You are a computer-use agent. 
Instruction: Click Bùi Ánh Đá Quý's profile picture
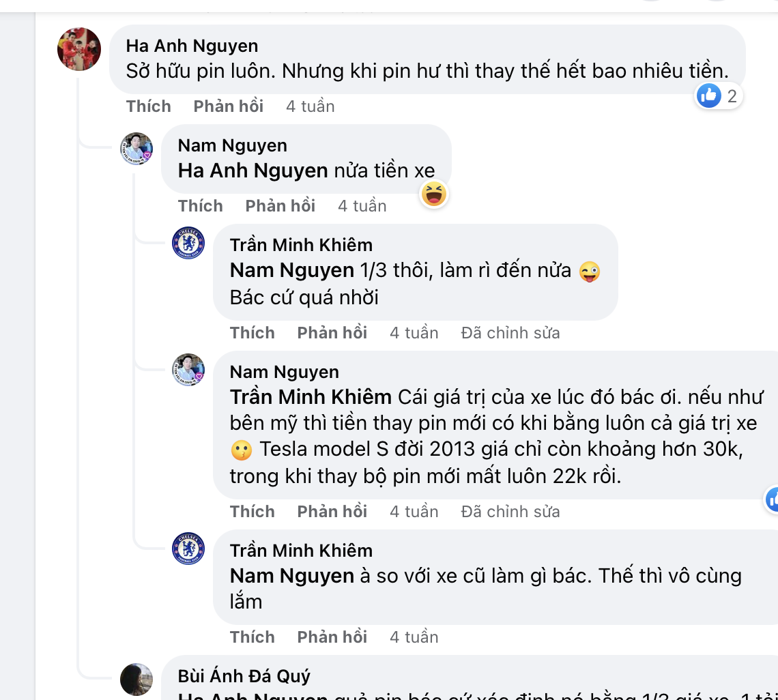coord(136,678)
